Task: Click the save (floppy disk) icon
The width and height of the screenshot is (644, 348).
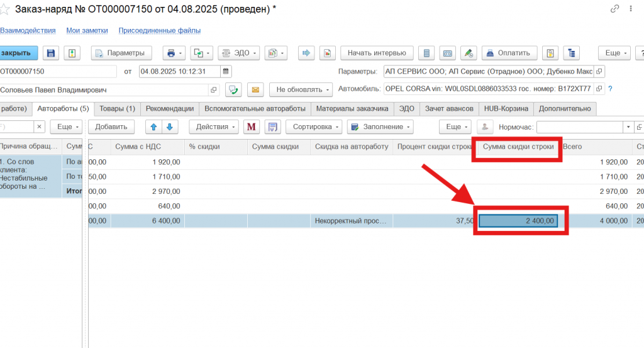Action: [52, 53]
